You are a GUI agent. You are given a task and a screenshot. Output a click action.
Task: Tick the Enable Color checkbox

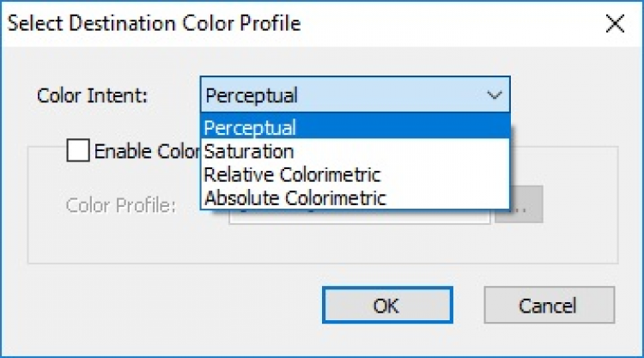click(77, 151)
